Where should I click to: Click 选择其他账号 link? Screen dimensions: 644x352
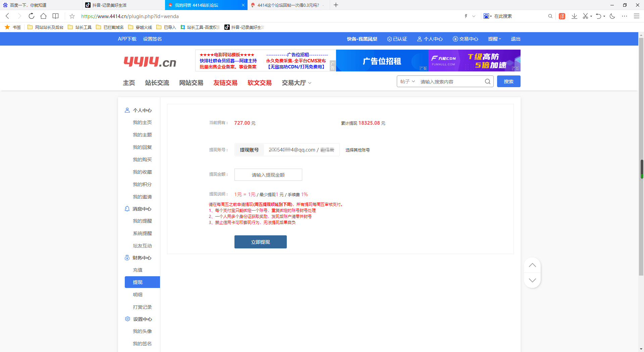click(x=358, y=150)
